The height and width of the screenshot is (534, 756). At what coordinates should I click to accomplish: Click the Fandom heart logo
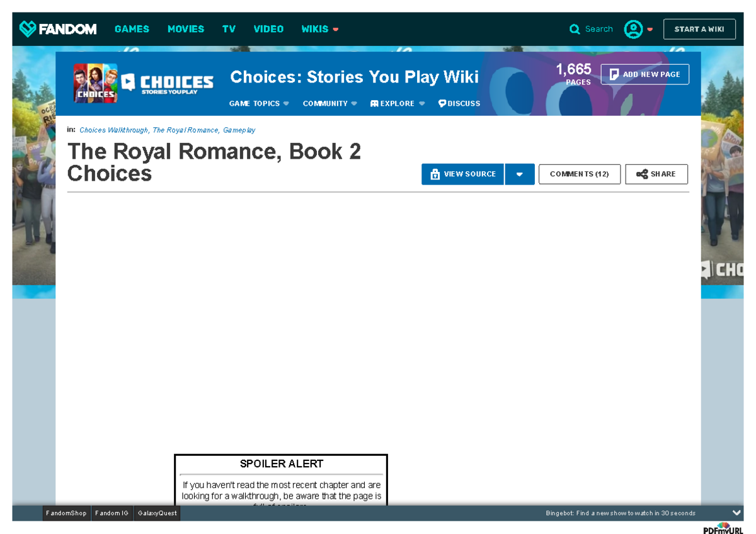(x=27, y=29)
